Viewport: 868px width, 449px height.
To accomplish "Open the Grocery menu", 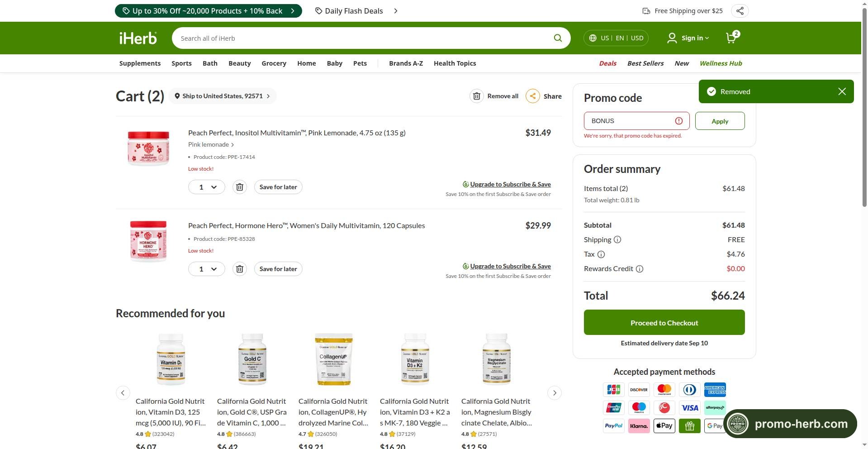I will pos(274,63).
